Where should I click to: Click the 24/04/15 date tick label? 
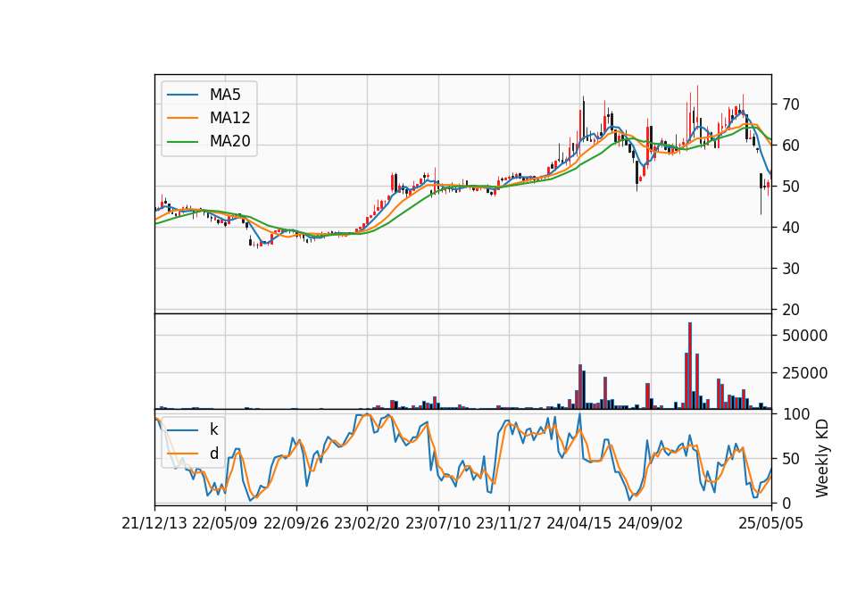pyautogui.click(x=578, y=524)
